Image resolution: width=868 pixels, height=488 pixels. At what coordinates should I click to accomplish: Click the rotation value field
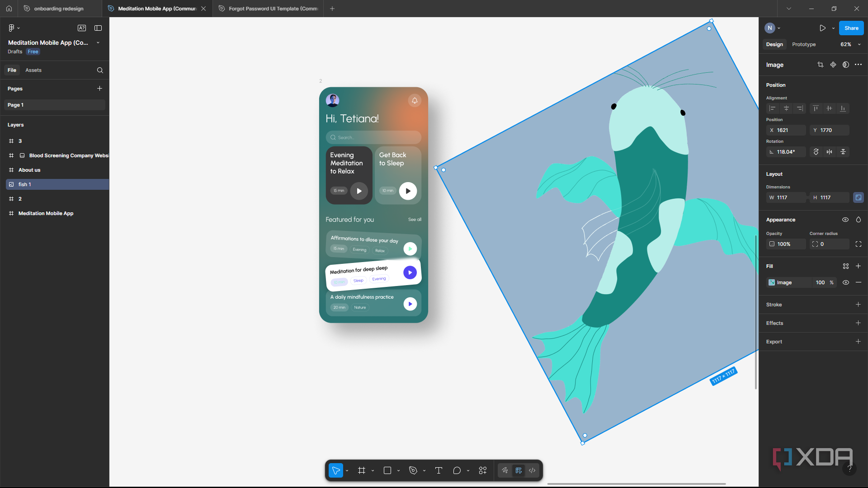786,152
